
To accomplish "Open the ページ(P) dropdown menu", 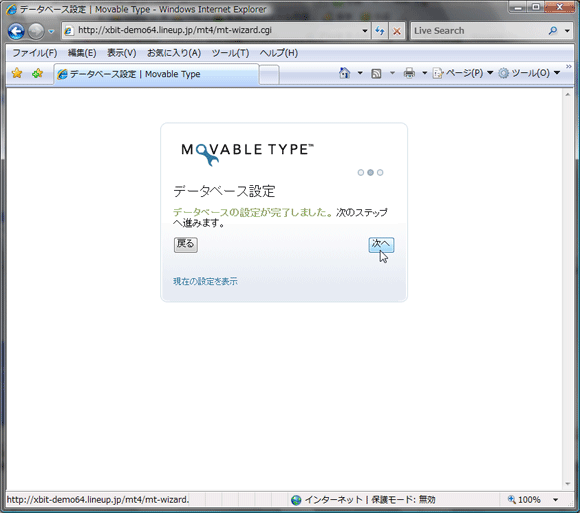I will coord(463,73).
